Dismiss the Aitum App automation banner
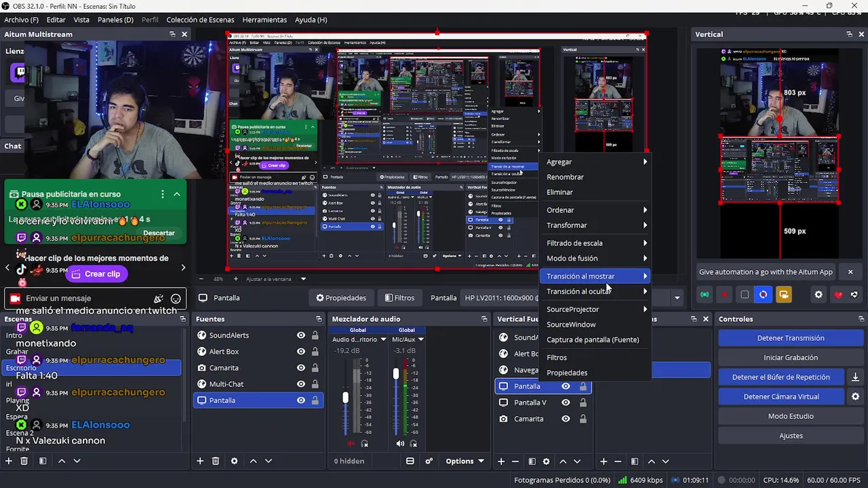This screenshot has height=488, width=868. 850,272
